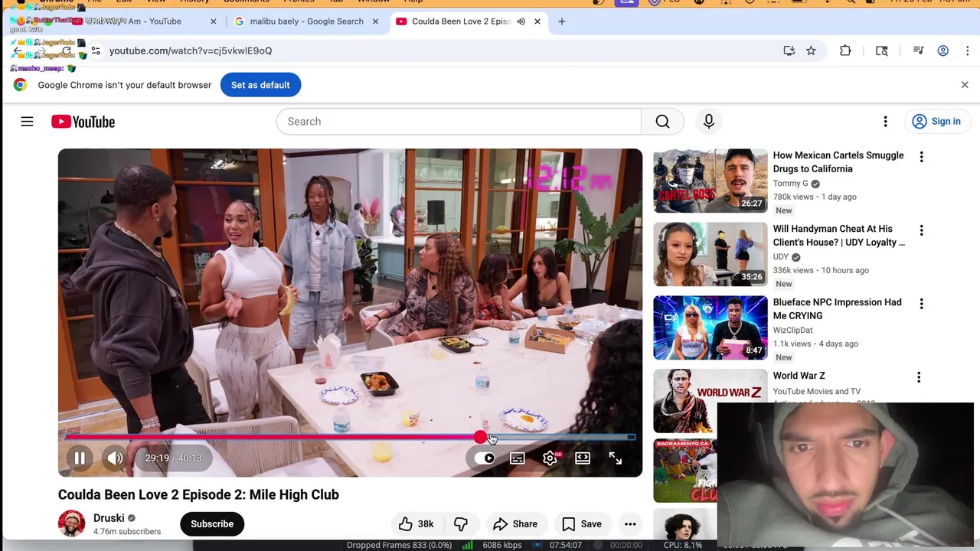Open a new Chrome tab
The width and height of the screenshot is (980, 551).
point(562,21)
